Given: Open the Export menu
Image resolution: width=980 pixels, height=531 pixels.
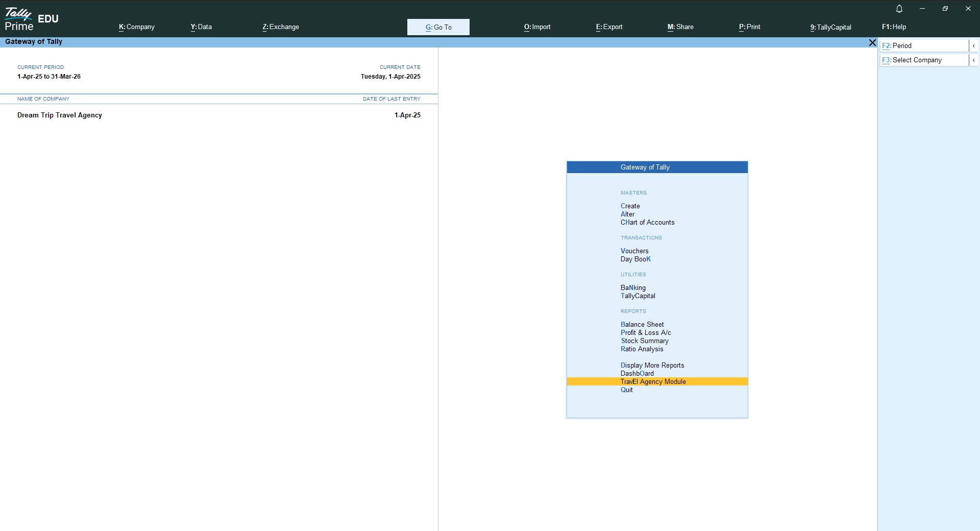Looking at the screenshot, I should (x=609, y=27).
